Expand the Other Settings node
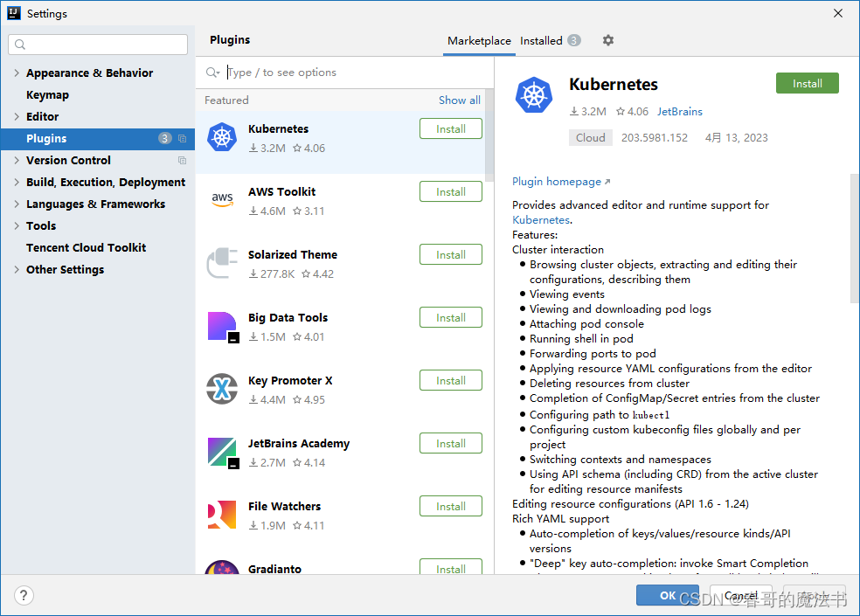860x616 pixels. (17, 269)
